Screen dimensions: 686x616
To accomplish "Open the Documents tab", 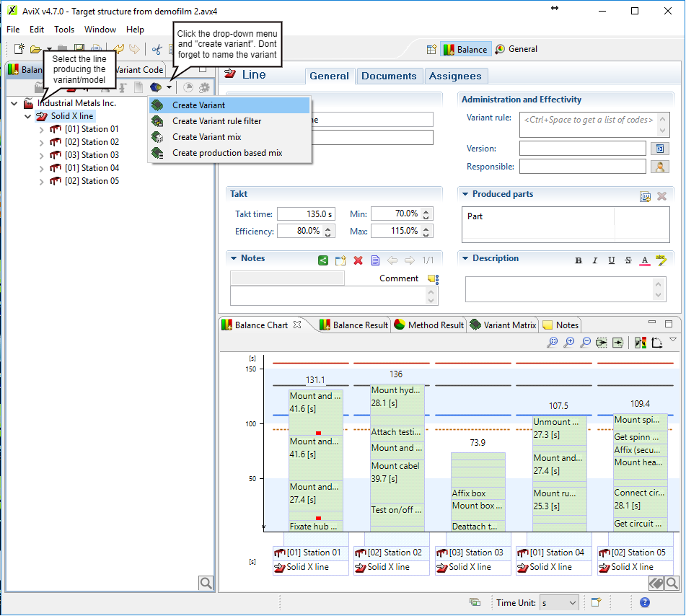I will click(x=389, y=76).
